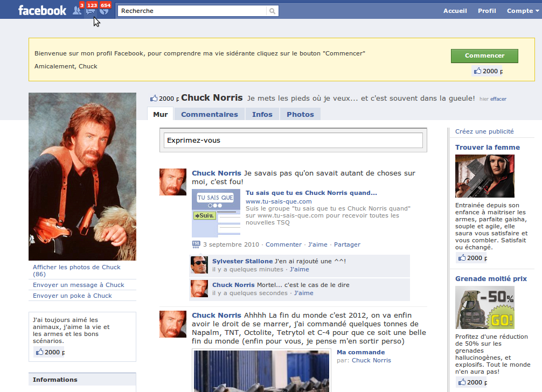The image size is (542, 392).
Task: Open Sylvester Stallone profile name
Action: tap(242, 261)
